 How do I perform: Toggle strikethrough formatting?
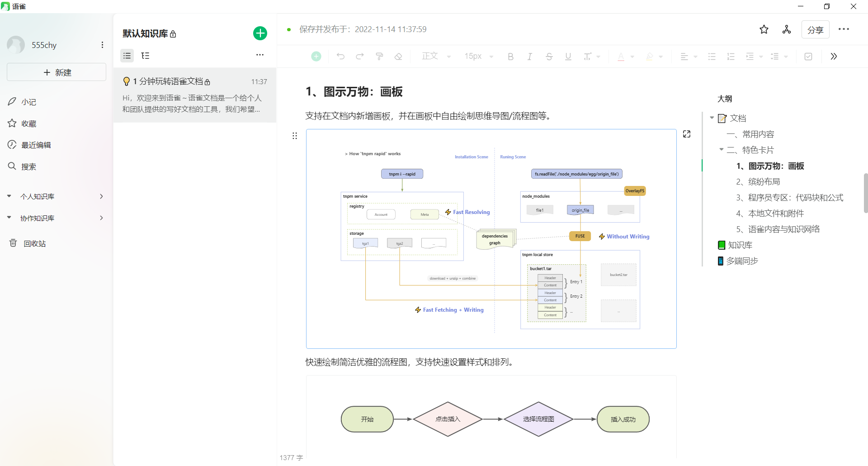coord(549,56)
